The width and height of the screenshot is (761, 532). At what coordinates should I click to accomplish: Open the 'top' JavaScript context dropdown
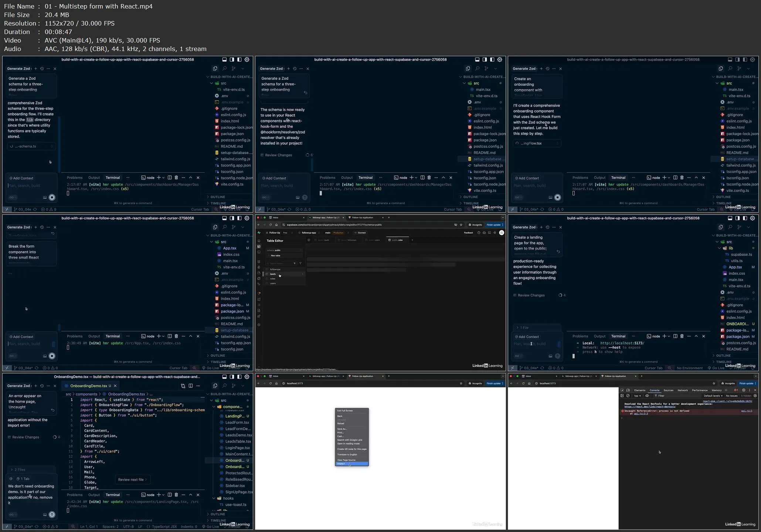tap(637, 396)
